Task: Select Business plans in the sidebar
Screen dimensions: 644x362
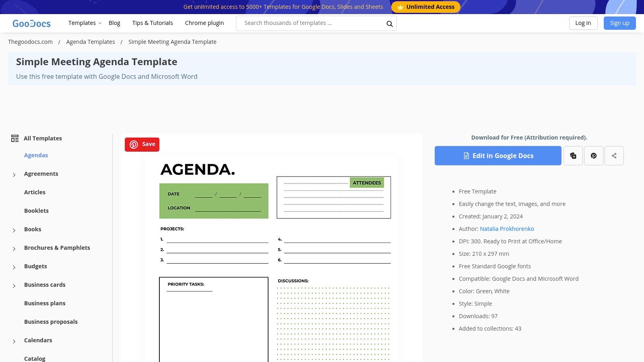Action: click(x=45, y=303)
